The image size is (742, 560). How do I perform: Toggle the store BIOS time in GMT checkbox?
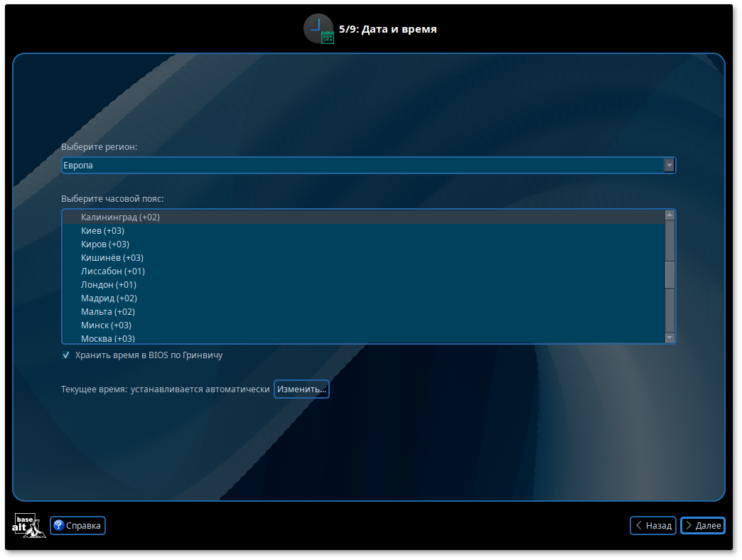click(x=66, y=355)
